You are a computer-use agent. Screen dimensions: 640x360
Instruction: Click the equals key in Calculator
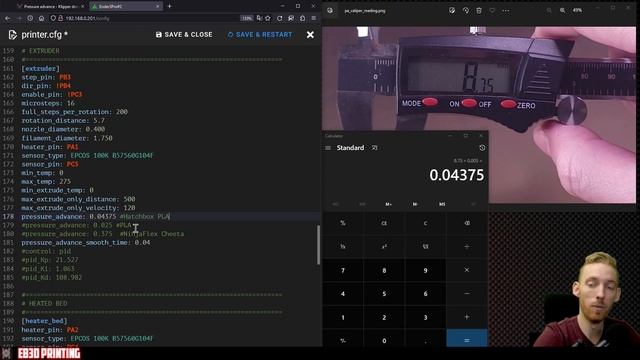[x=467, y=339]
